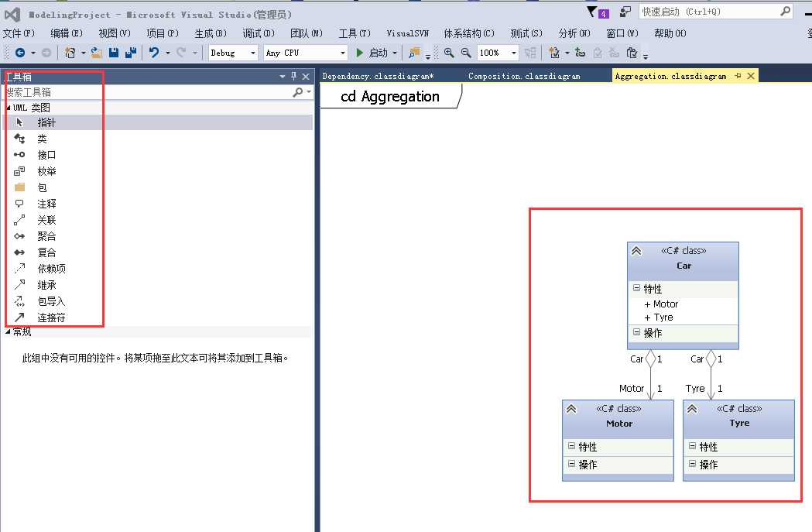Viewport: 812px width, 532px height.
Task: Click the navigate back arrow icon
Action: click(19, 53)
